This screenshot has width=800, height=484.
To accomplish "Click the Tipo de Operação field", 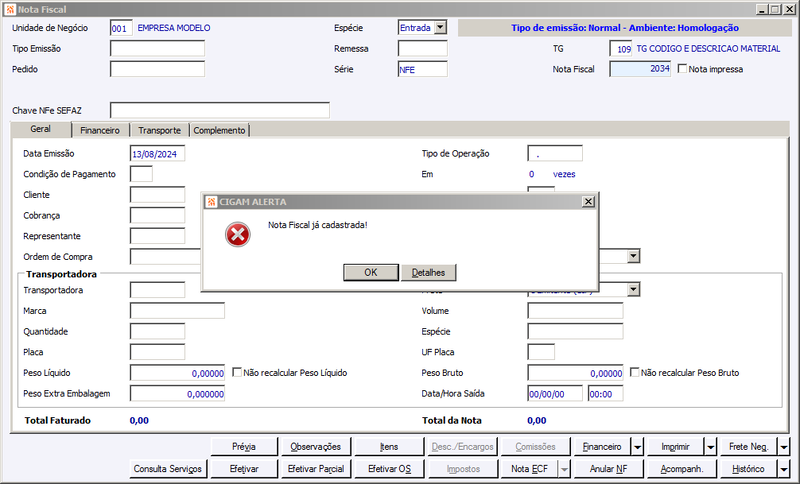I will click(x=555, y=154).
